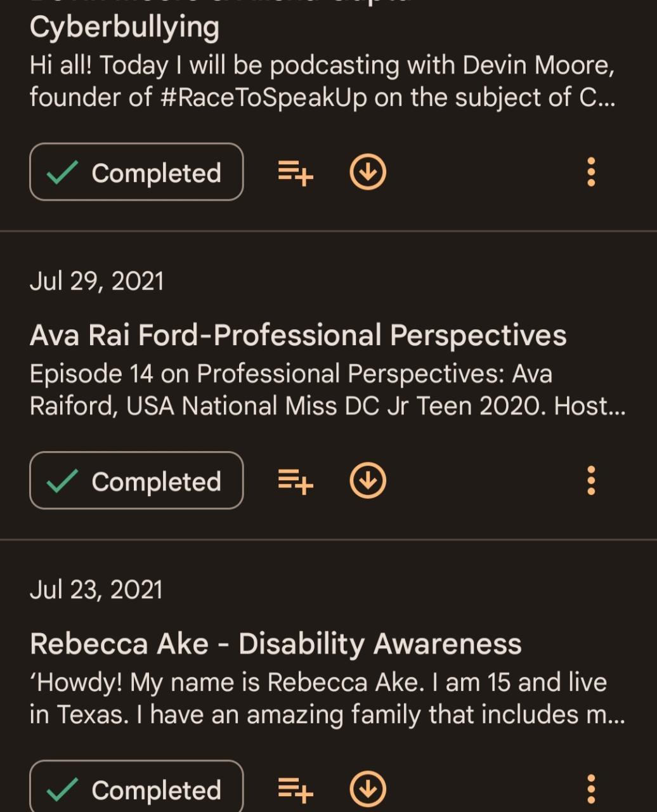Open more options for Rebecca Ake episode

pyautogui.click(x=591, y=789)
